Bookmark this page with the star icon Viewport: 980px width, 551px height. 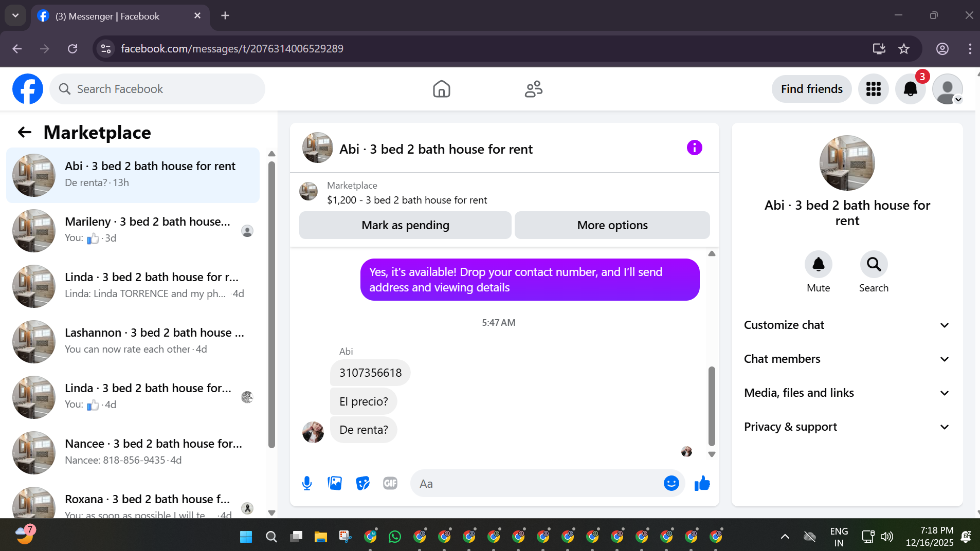pos(903,49)
